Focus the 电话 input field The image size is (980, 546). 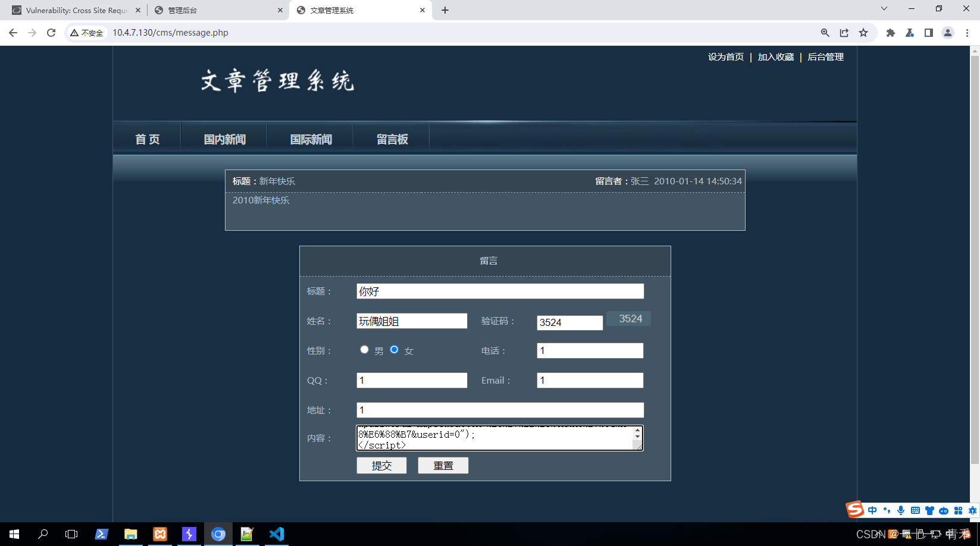point(590,350)
